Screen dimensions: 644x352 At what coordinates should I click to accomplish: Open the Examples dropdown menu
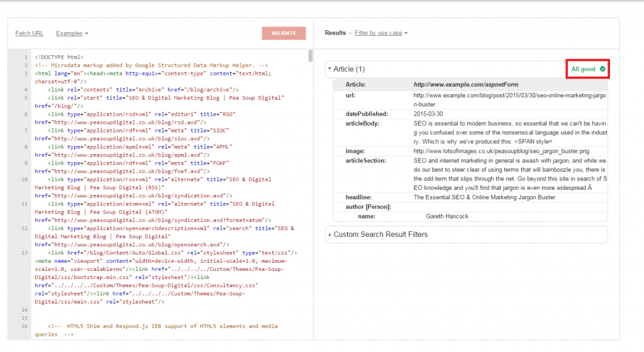point(72,33)
